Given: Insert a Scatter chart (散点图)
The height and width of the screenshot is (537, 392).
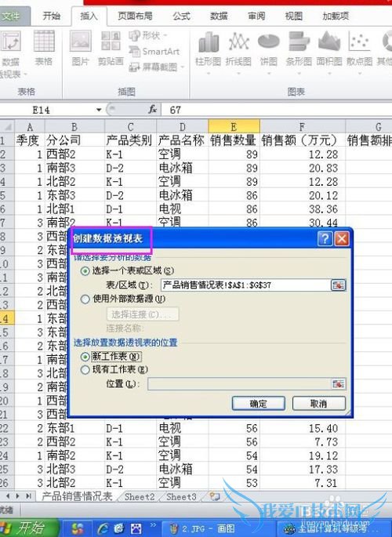Looking at the screenshot, I should [x=360, y=52].
